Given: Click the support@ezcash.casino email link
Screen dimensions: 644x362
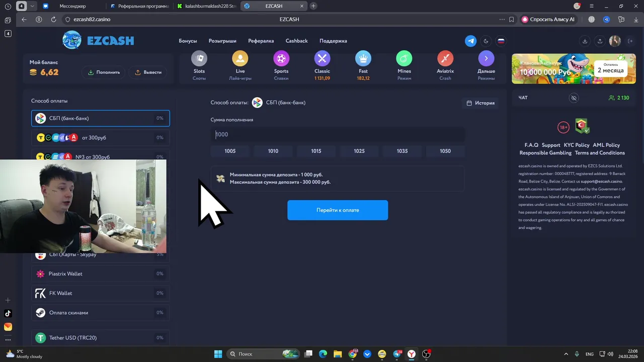Looking at the screenshot, I should tap(601, 181).
